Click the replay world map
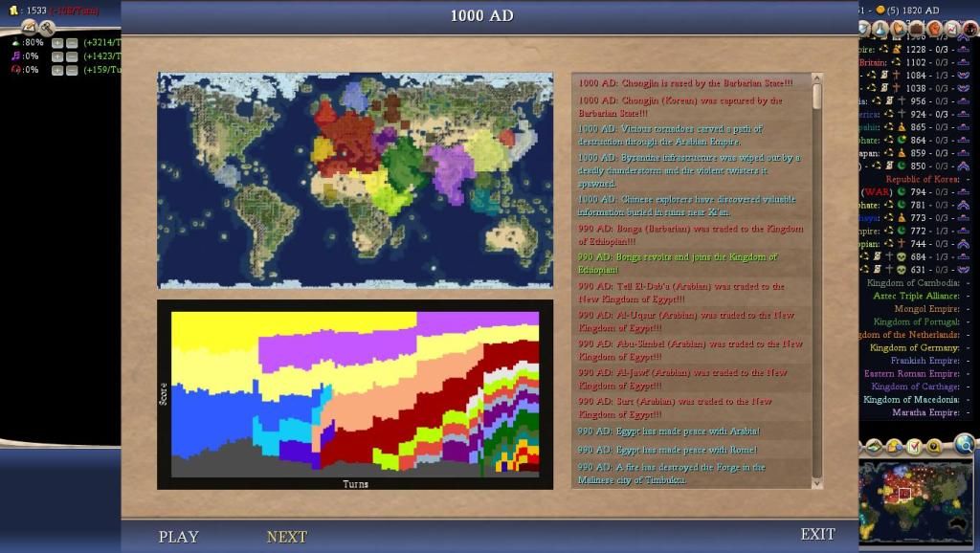 coord(355,180)
